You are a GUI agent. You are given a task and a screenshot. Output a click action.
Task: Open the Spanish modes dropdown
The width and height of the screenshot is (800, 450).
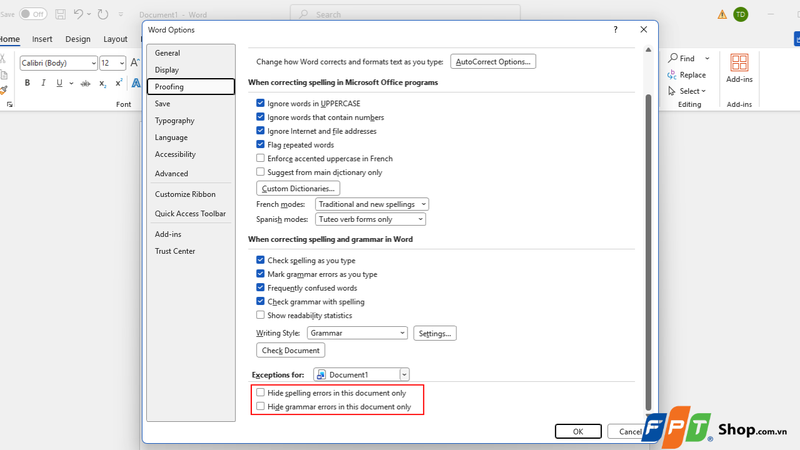pyautogui.click(x=370, y=219)
